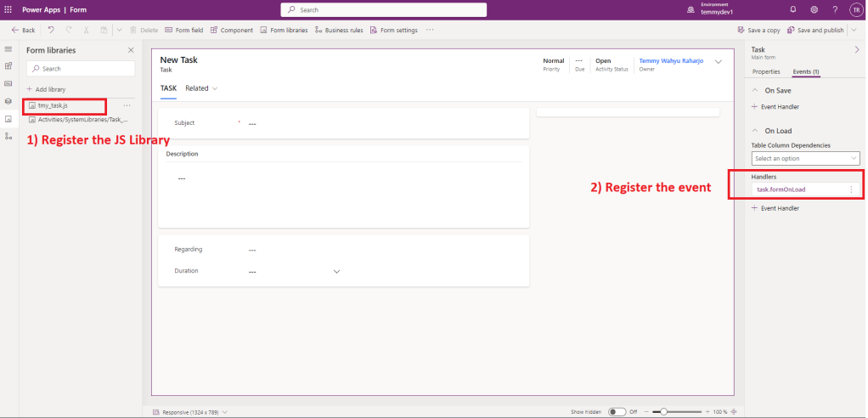Viewport: 868px width, 418px height.
Task: Select the Description field
Action: click(x=344, y=187)
